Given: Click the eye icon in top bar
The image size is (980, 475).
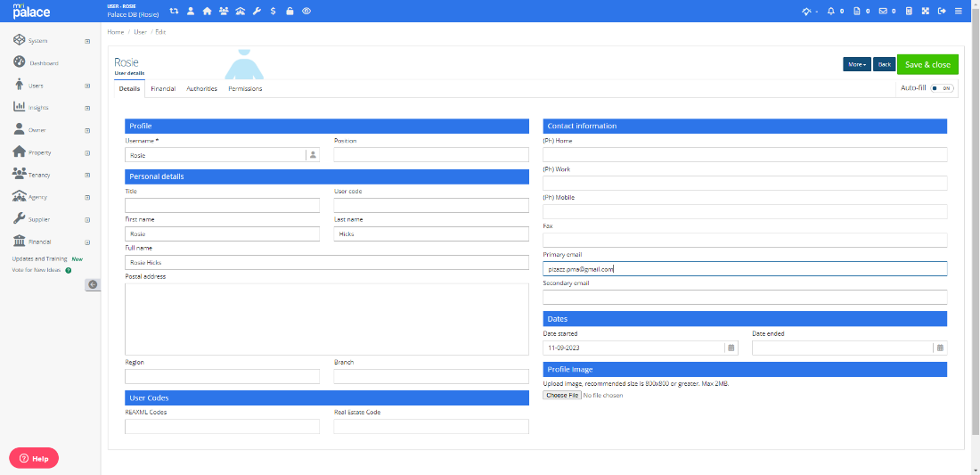Looking at the screenshot, I should (x=306, y=12).
